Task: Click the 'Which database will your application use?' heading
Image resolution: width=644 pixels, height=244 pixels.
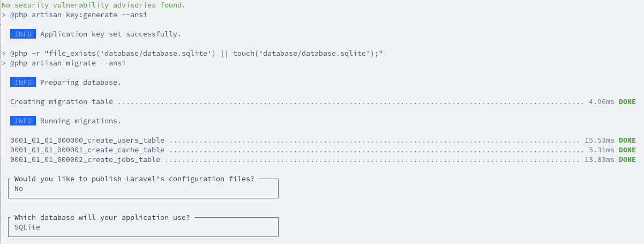Action: 102,218
